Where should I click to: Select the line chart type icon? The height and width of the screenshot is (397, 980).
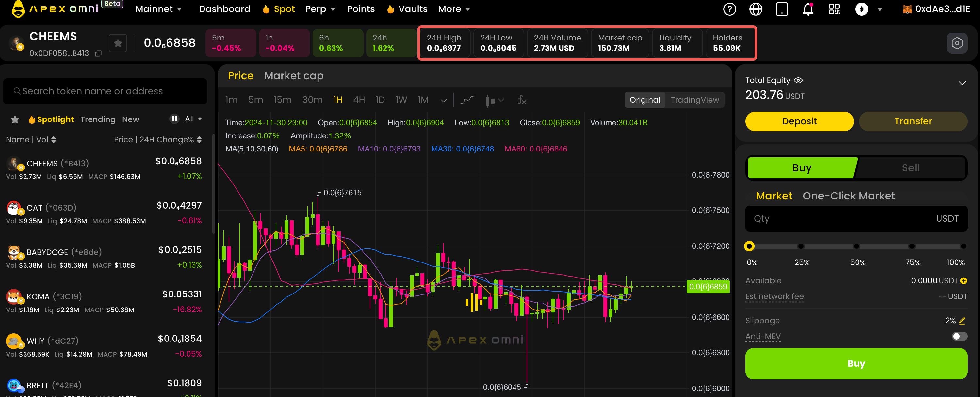pyautogui.click(x=467, y=100)
